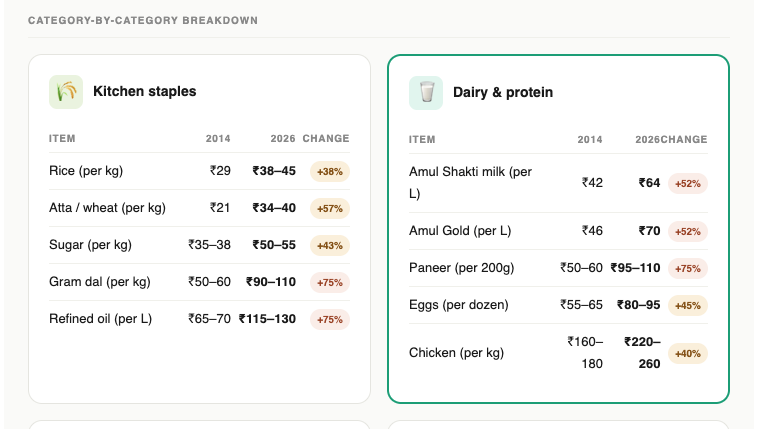Select the Dairy & protein card heading
Image resolution: width=773 pixels, height=429 pixels.
coord(503,92)
